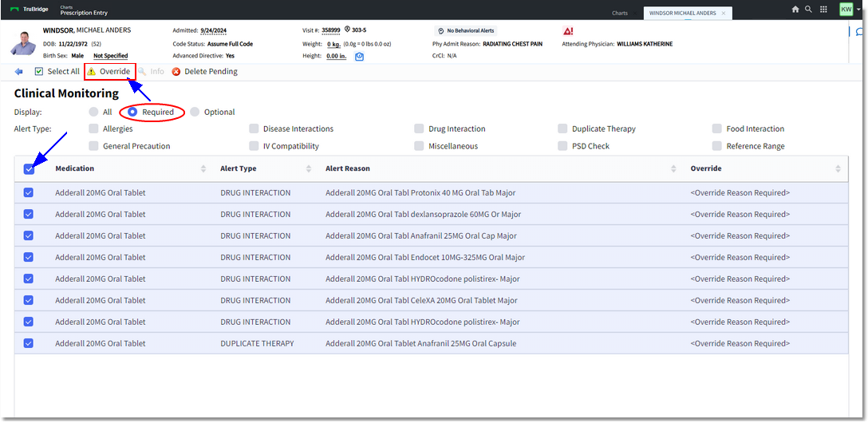Click the Height 0.00 in. link

pos(337,56)
